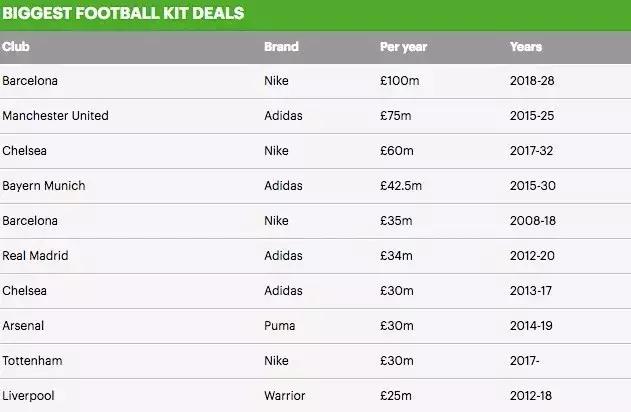
Task: Click the Liverpool club name
Action: click(27, 396)
